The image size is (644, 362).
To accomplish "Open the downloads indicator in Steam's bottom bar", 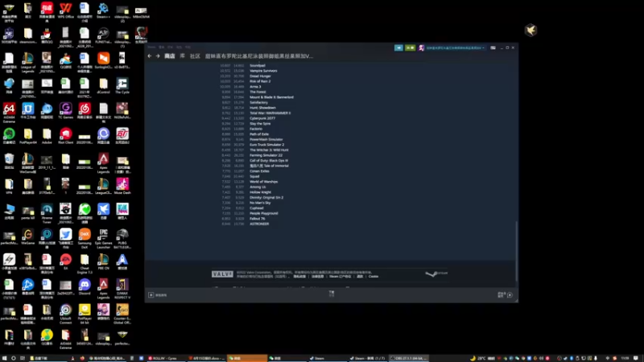I will point(332,293).
